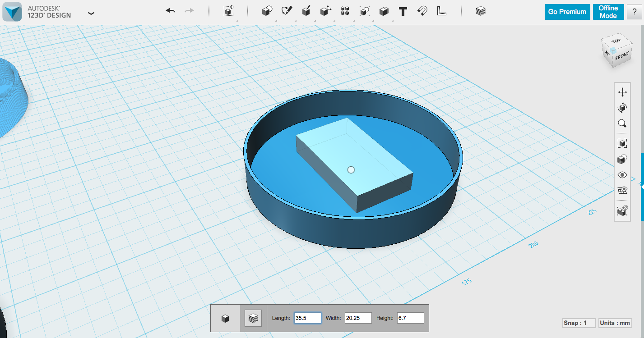Toggle object visibility with the eye icon
Image resolution: width=644 pixels, height=338 pixels.
622,174
